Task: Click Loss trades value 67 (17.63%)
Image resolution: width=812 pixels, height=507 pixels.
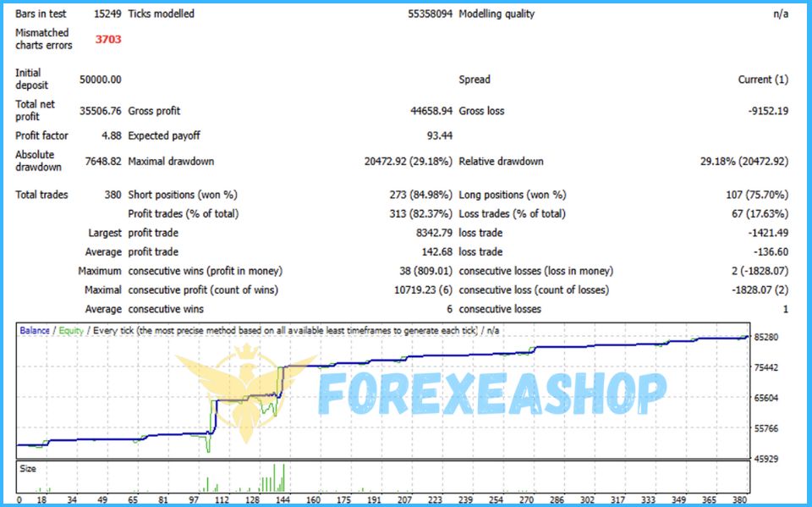Action: point(760,213)
